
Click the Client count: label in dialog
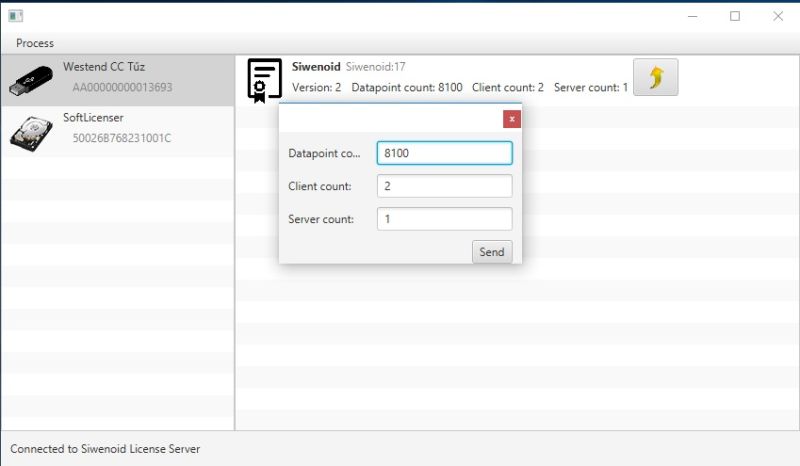point(320,186)
